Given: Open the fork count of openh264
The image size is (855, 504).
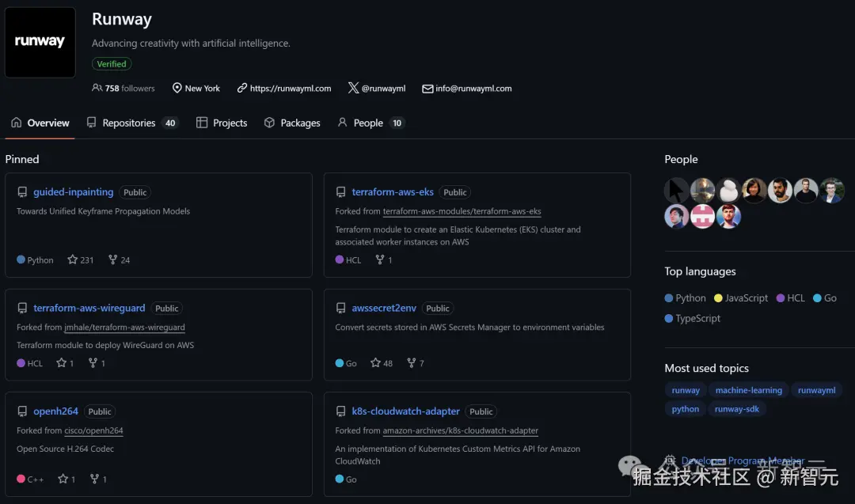Looking at the screenshot, I should click(98, 479).
